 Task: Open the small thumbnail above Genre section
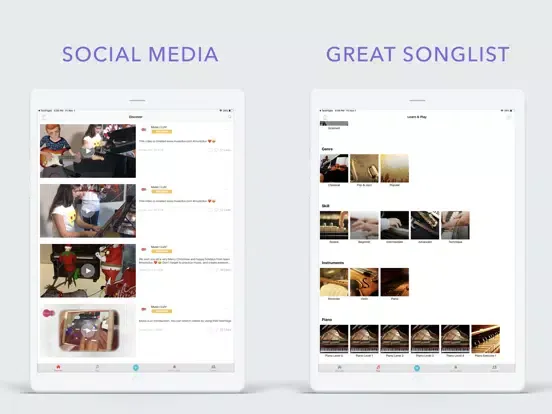[x=334, y=124]
